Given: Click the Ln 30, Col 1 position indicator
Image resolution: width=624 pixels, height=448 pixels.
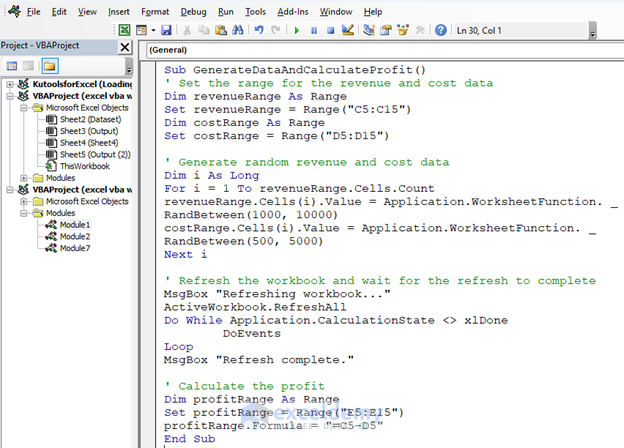Looking at the screenshot, I should pyautogui.click(x=479, y=31).
